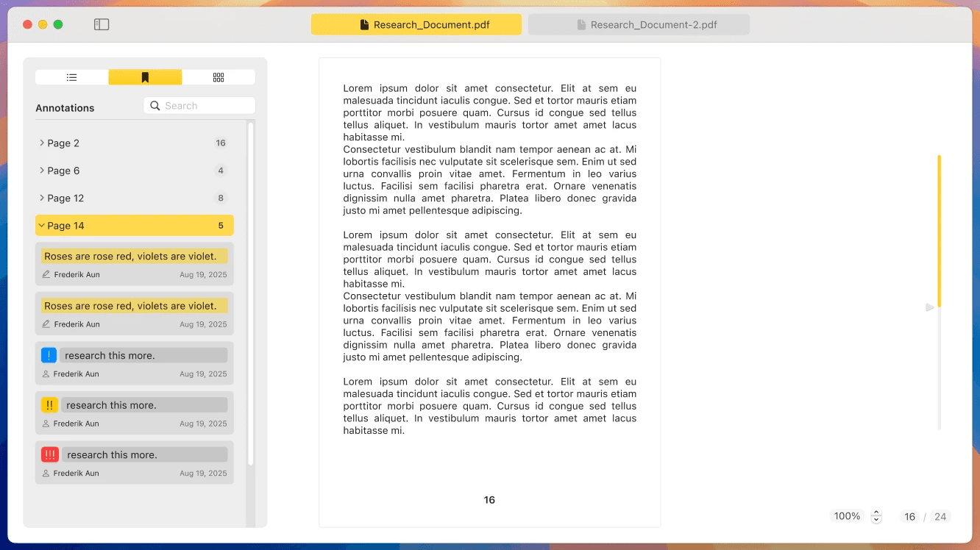Viewport: 980px width, 550px height.
Task: Collapse the Page 14 chevron
Action: pyautogui.click(x=42, y=225)
